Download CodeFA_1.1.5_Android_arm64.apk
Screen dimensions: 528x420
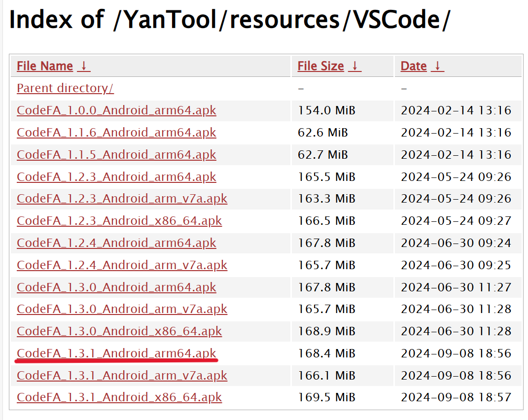(x=116, y=155)
